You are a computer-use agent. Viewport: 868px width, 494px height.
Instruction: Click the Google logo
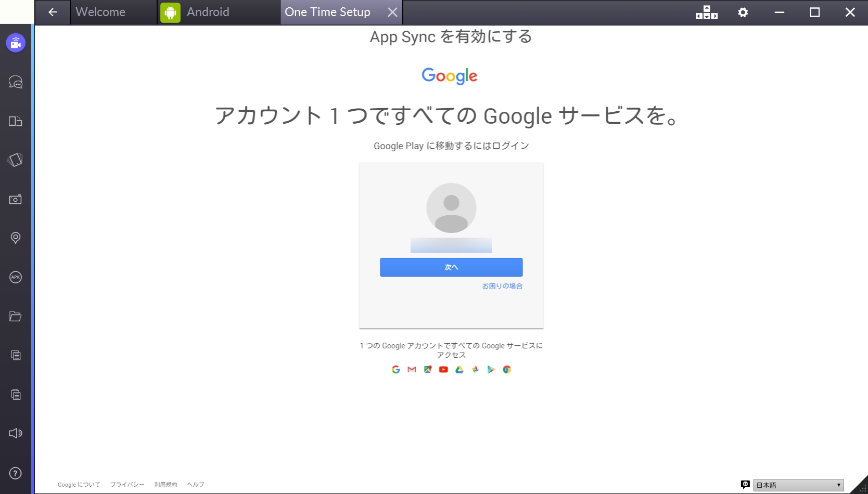coord(450,76)
